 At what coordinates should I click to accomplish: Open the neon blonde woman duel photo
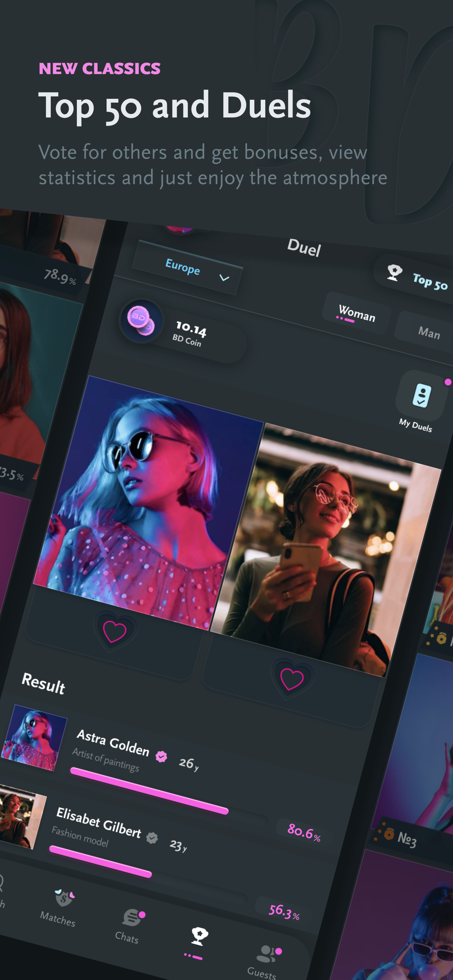pyautogui.click(x=148, y=502)
